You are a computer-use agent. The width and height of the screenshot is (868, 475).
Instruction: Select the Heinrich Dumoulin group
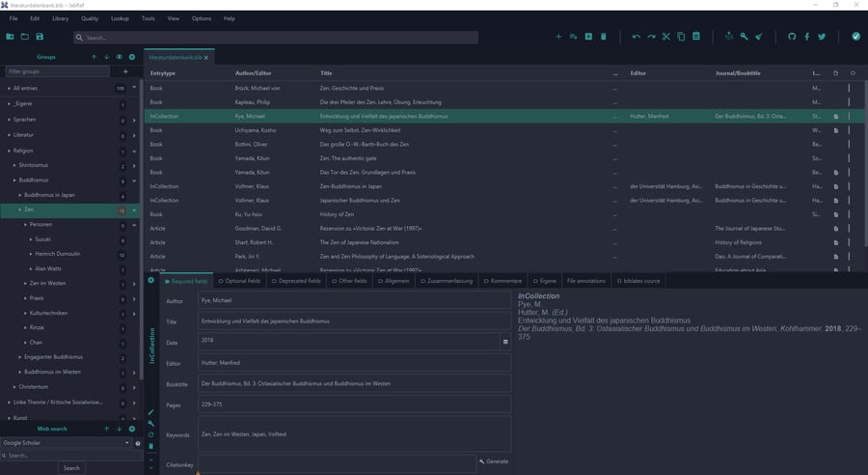click(x=58, y=254)
